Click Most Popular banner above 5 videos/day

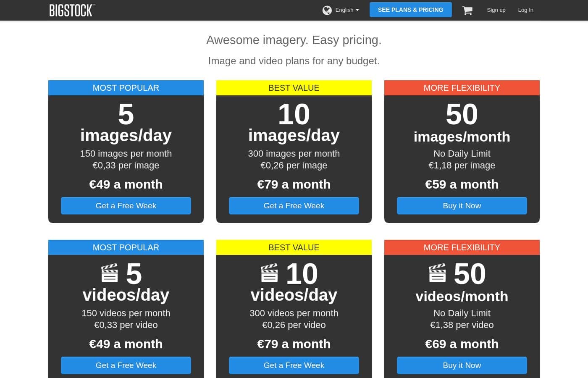tap(126, 247)
